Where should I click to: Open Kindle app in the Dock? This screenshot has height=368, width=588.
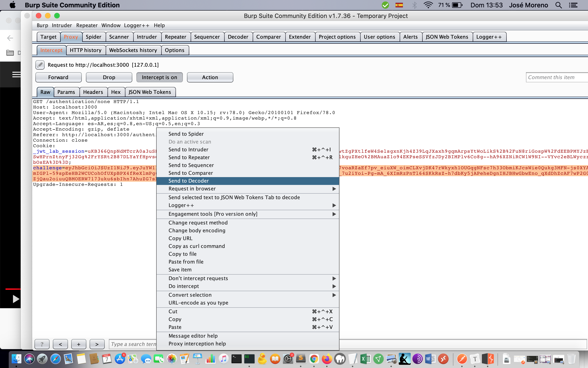[x=404, y=359]
